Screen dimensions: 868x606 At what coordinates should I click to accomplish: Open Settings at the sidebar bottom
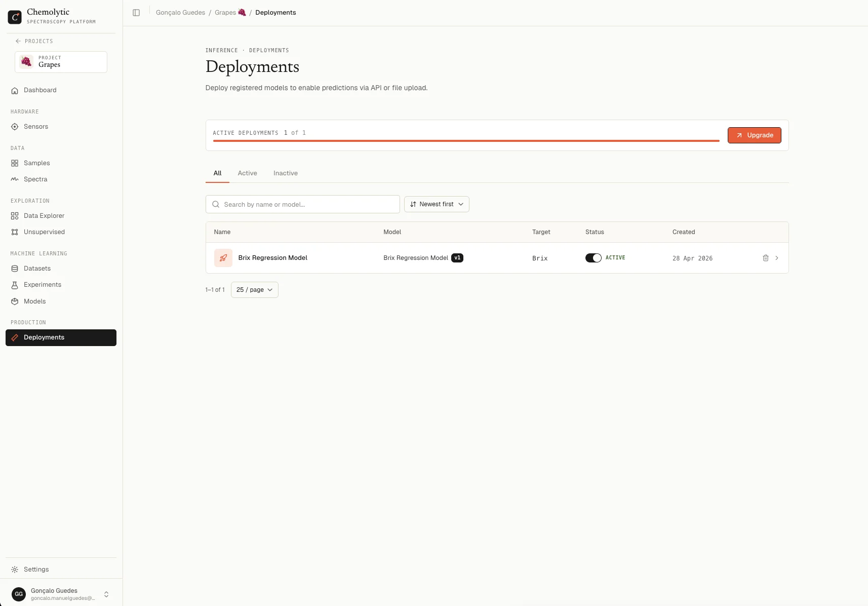click(x=61, y=570)
